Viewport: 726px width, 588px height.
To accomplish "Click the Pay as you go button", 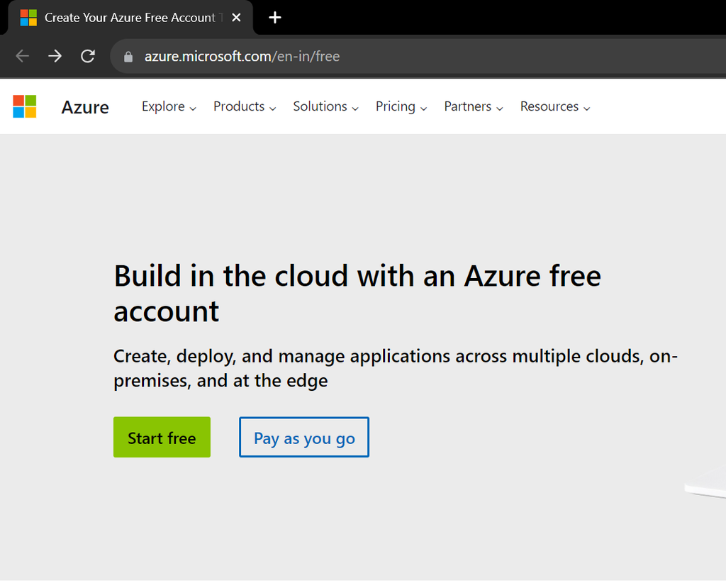I will pos(303,437).
